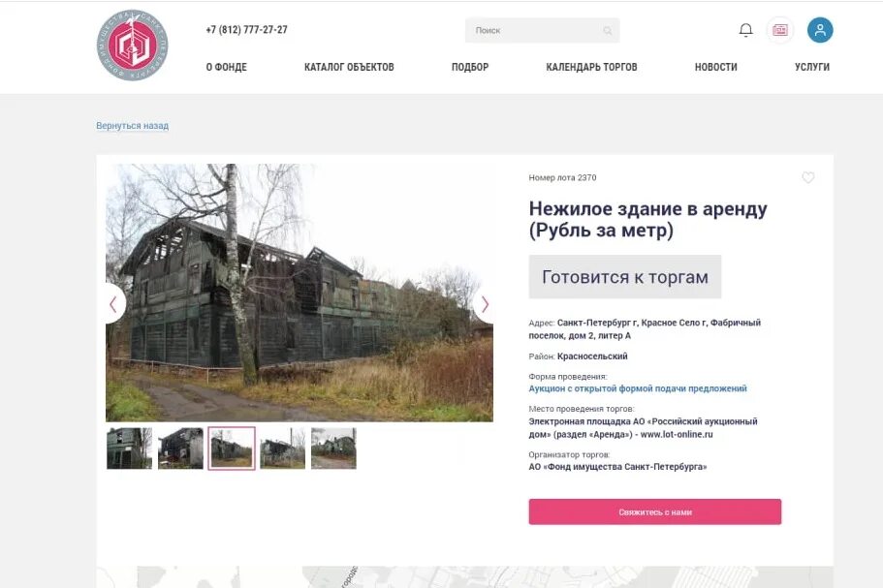
Task: Open the auction form link Аукцион с открытой формой
Action: (x=638, y=388)
